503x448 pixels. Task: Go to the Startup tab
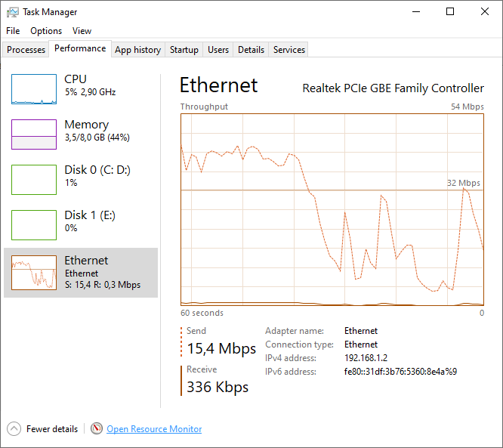coord(184,50)
